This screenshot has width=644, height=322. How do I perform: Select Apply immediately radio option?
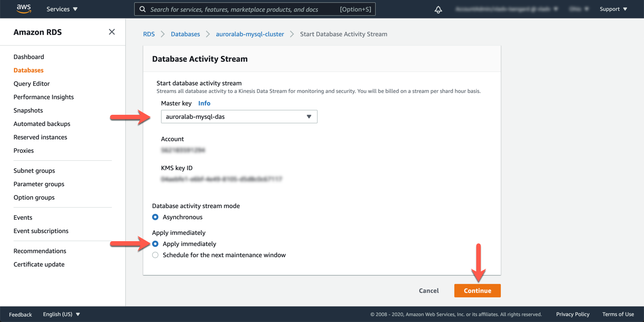click(x=155, y=244)
